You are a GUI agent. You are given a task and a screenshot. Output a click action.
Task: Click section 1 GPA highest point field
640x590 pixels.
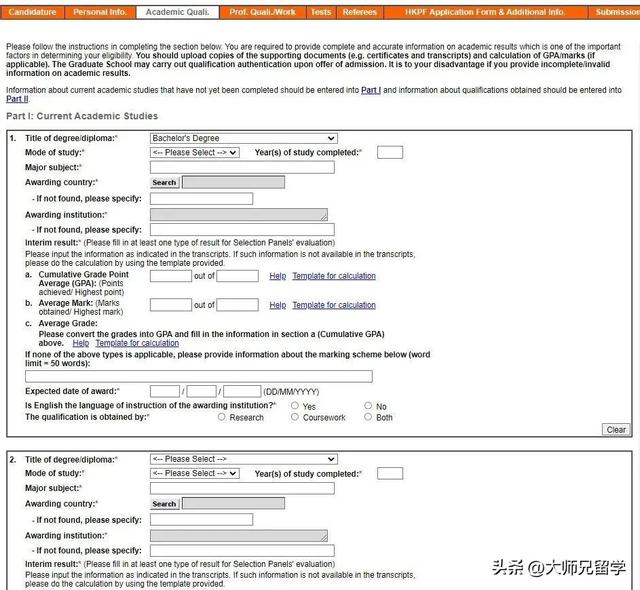click(237, 276)
